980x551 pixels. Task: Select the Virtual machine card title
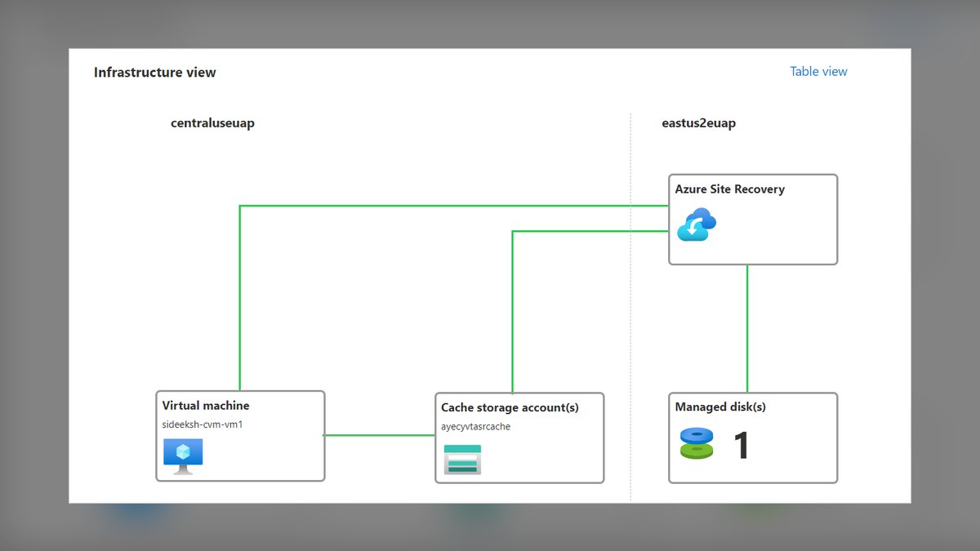click(206, 406)
